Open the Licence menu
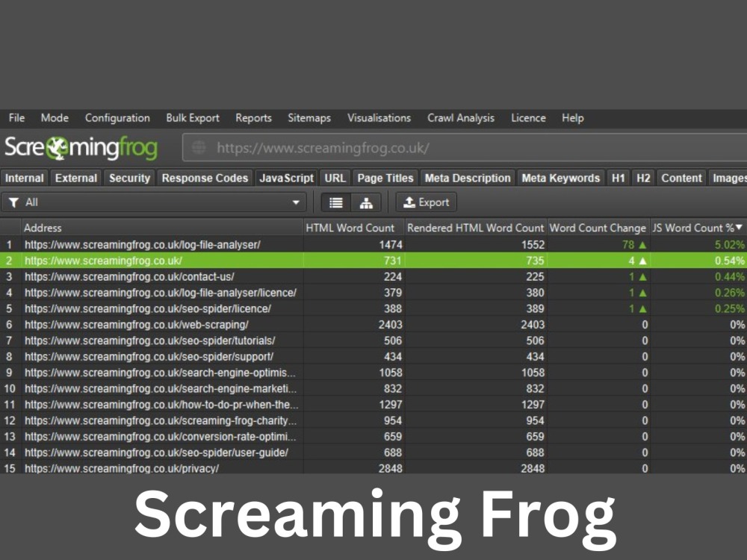747x560 pixels. click(528, 118)
